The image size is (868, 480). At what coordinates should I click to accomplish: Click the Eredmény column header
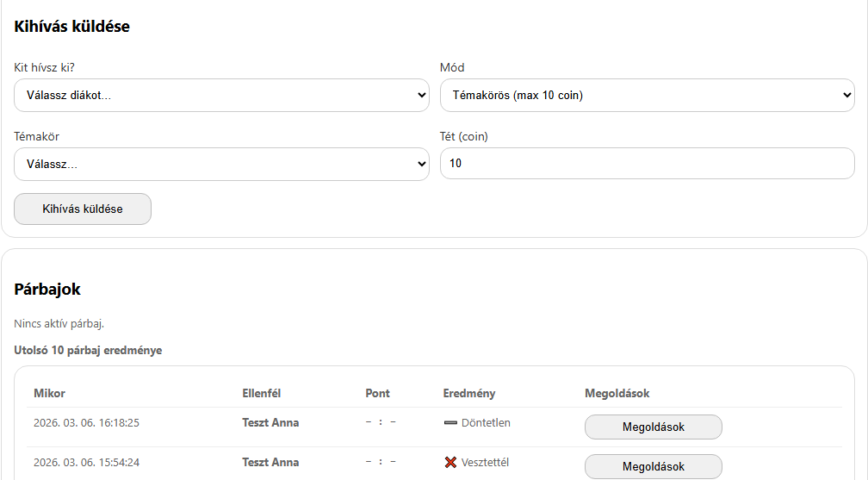coord(469,393)
